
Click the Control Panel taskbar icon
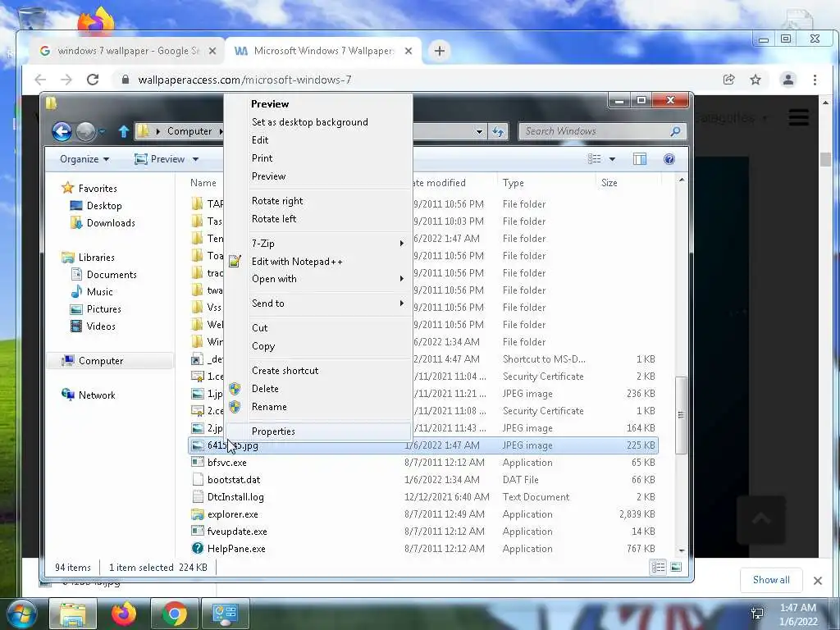225,614
